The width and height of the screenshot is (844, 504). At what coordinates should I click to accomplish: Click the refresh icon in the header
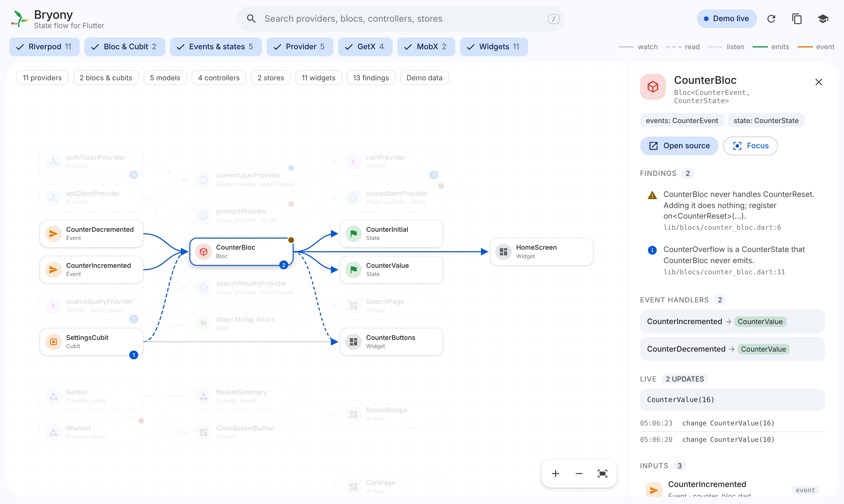pos(771,19)
